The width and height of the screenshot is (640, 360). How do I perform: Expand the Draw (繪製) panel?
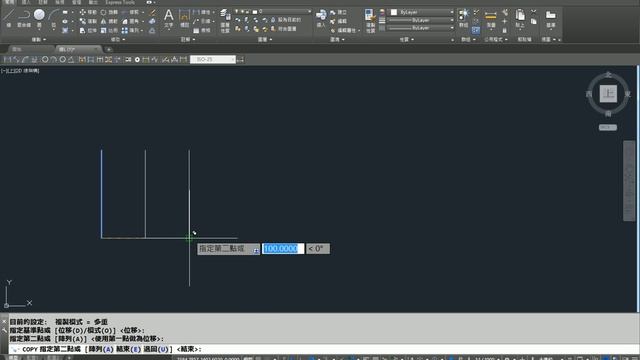click(x=39, y=40)
